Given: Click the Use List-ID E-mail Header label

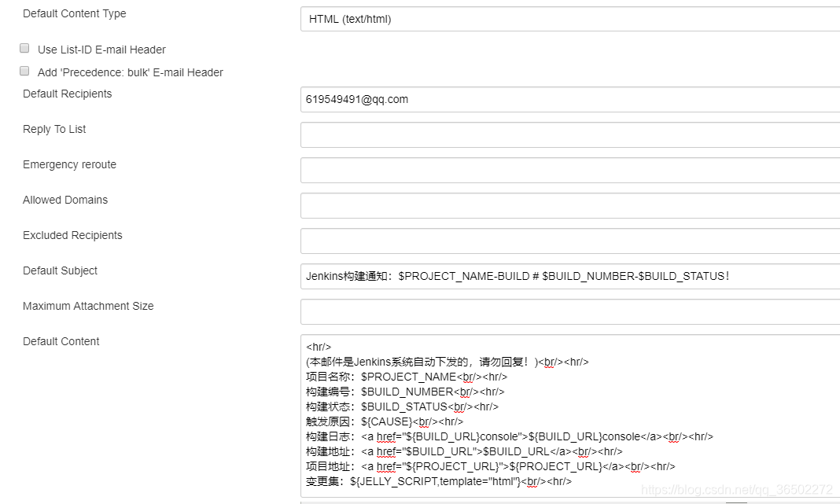Looking at the screenshot, I should point(101,50).
